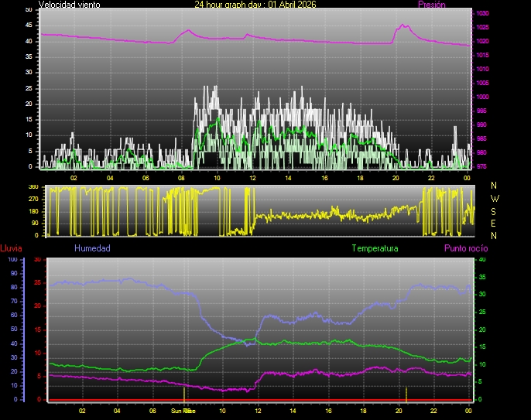
Task: Click the 100 value on humidity axis
Action: [12, 260]
